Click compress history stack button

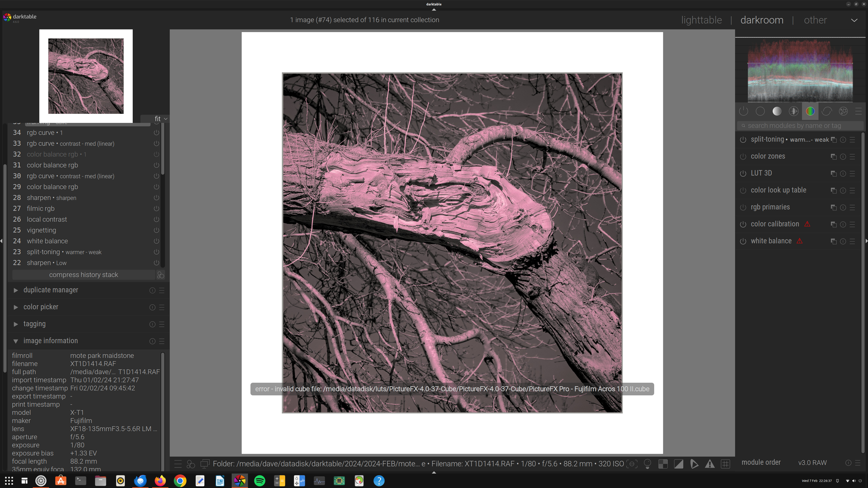click(84, 275)
